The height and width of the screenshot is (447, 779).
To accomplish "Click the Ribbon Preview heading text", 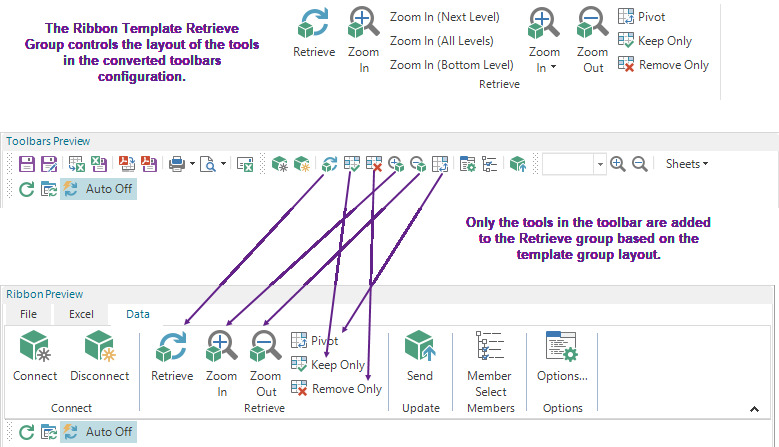I will tap(45, 295).
